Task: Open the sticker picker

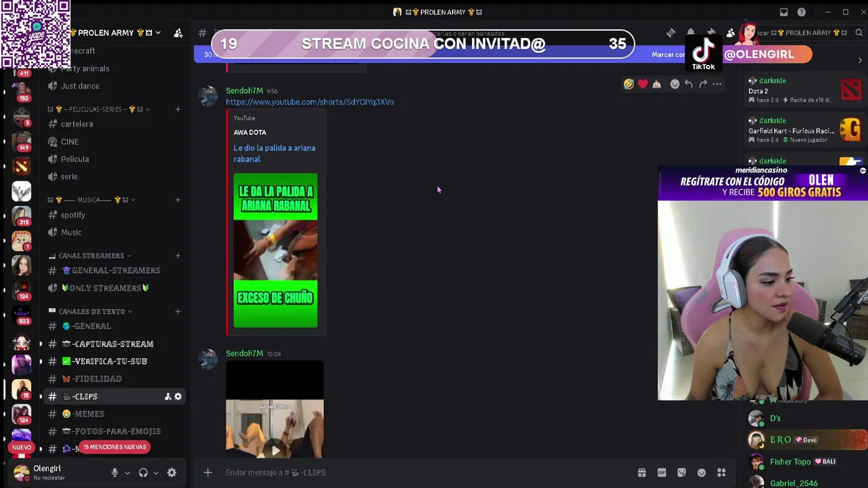Action: (682, 472)
